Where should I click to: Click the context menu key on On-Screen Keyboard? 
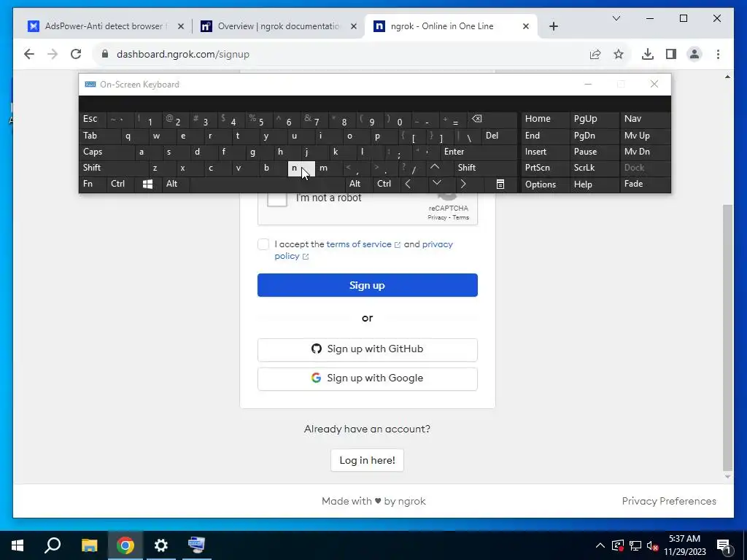[500, 184]
